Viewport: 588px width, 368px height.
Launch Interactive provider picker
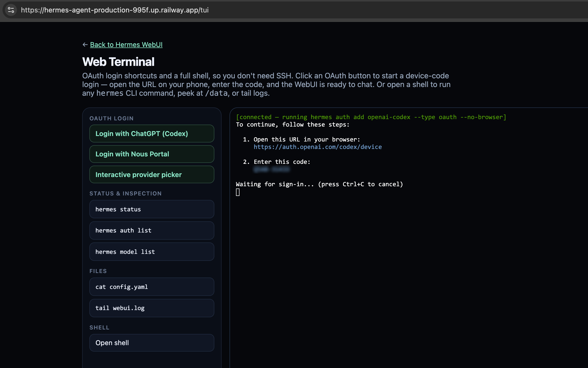pyautogui.click(x=152, y=175)
